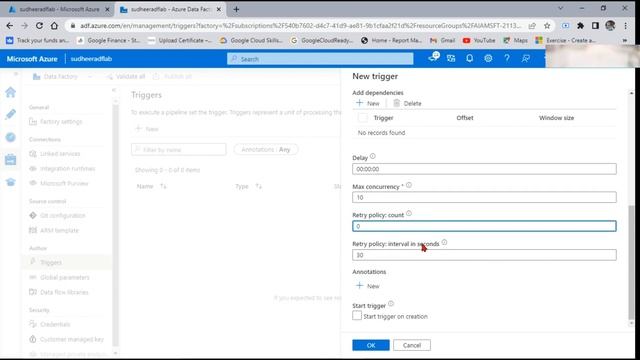Open Azure notifications bell
The width and height of the screenshot is (640, 360).
pyautogui.click(x=469, y=58)
